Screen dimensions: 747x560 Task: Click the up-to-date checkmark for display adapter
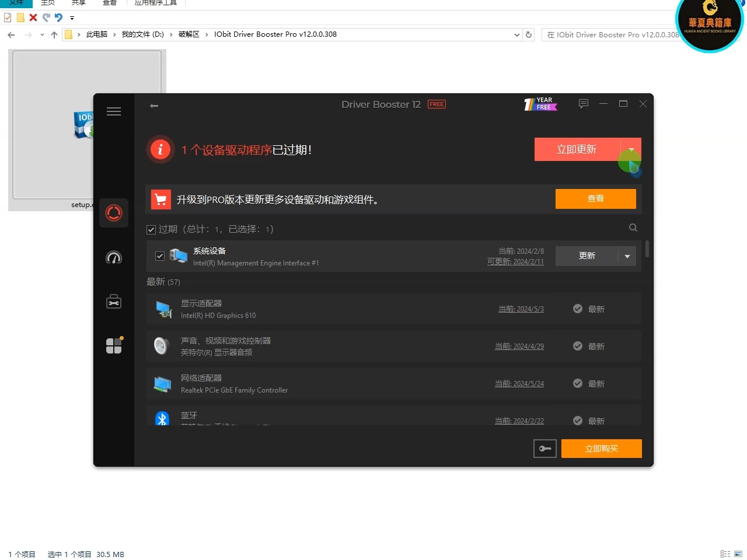tap(578, 309)
